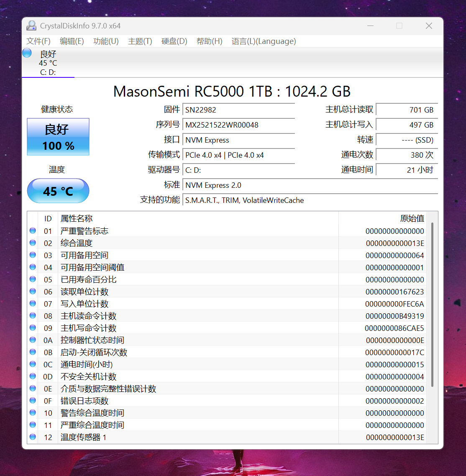This screenshot has height=476, width=466.
Task: Select the 不安全关机计数 attribute row
Action: click(227, 376)
